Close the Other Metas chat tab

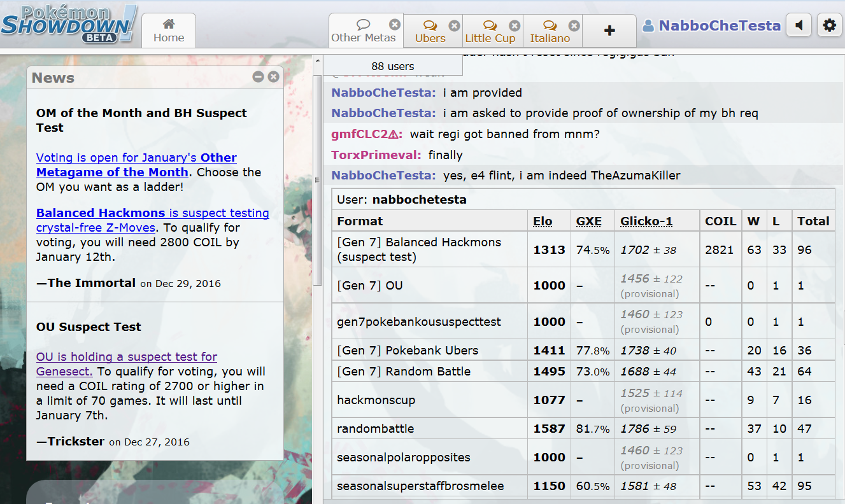(x=395, y=25)
